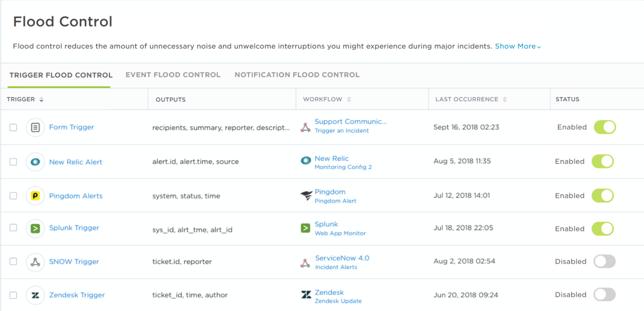This screenshot has height=311, width=644.
Task: Click the Zendesk workflow icon
Action: [306, 295]
